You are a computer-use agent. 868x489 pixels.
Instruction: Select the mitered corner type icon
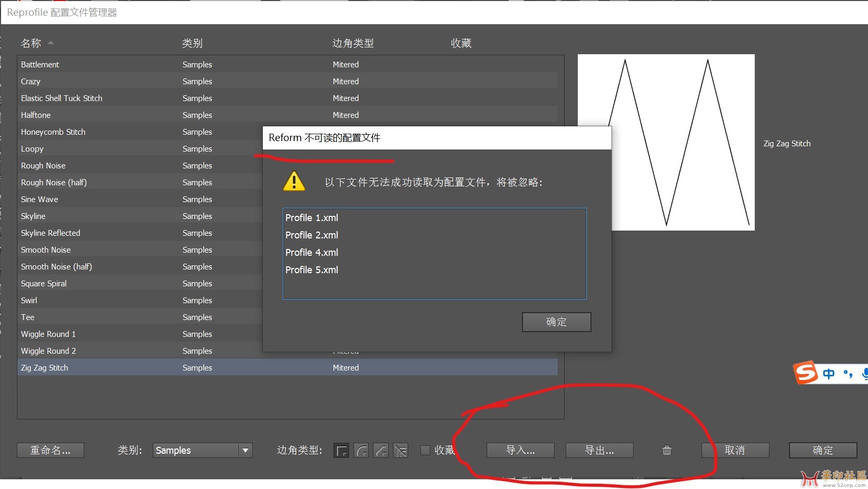click(x=341, y=451)
